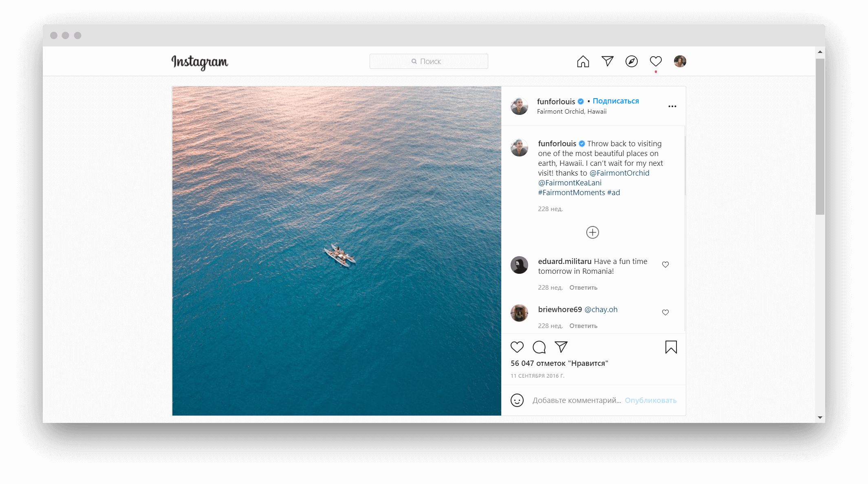Click the vertical page scrollbar thumb
The width and height of the screenshot is (868, 484).
820,136
